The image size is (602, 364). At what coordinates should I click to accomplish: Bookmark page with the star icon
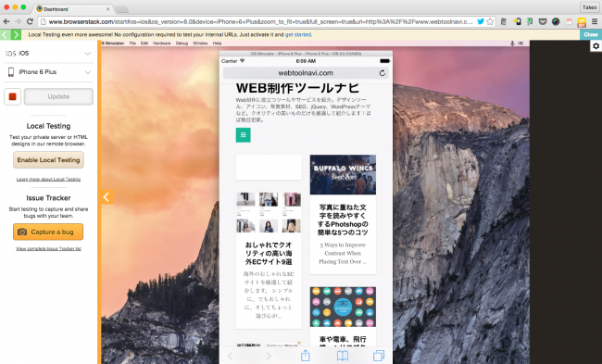click(490, 22)
